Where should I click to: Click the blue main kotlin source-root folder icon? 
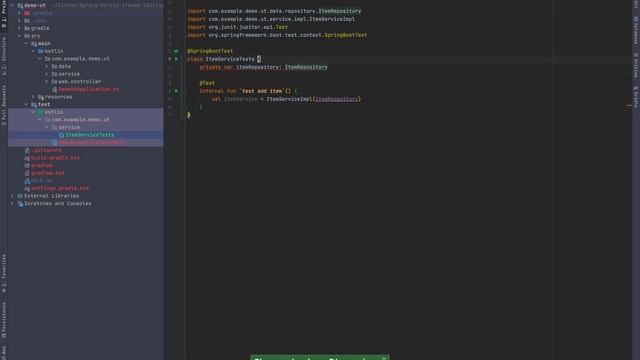(40, 51)
